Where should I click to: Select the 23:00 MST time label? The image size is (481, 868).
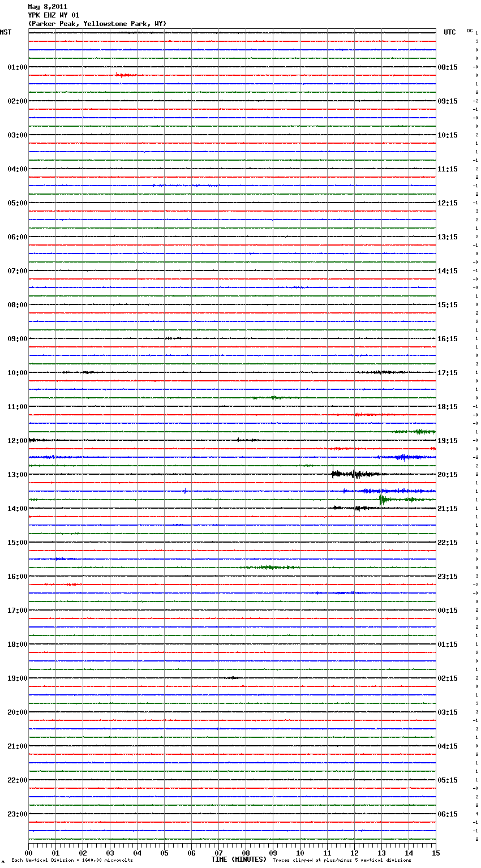coord(18,814)
